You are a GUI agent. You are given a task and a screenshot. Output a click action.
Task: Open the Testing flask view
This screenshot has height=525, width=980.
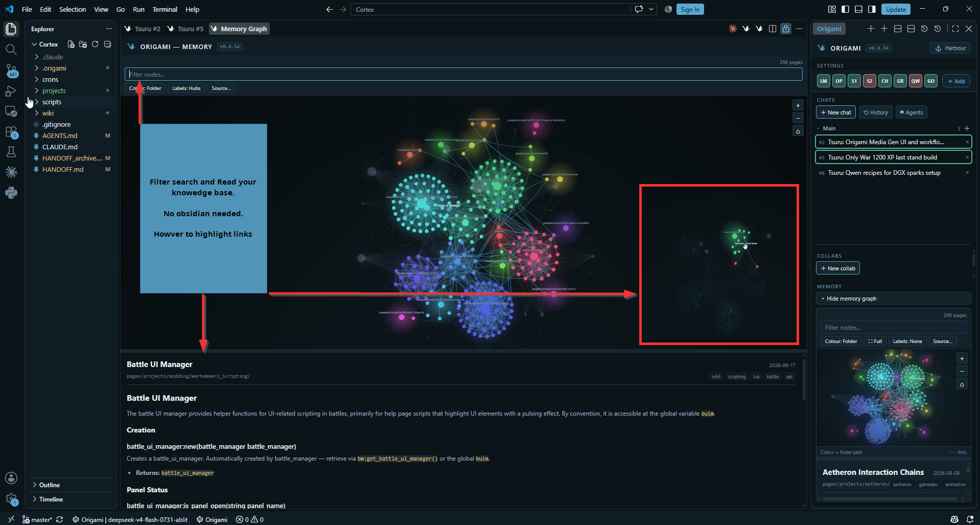pyautogui.click(x=11, y=152)
